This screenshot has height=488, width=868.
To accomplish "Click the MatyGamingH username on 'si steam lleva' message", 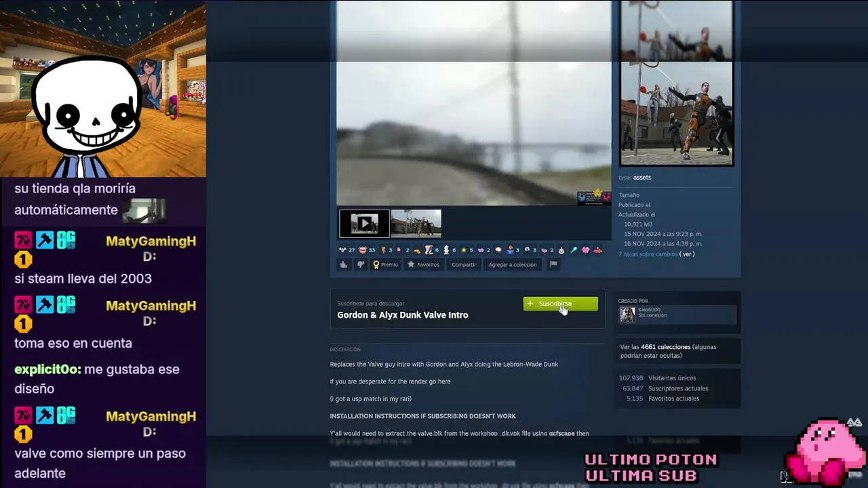I will 151,241.
